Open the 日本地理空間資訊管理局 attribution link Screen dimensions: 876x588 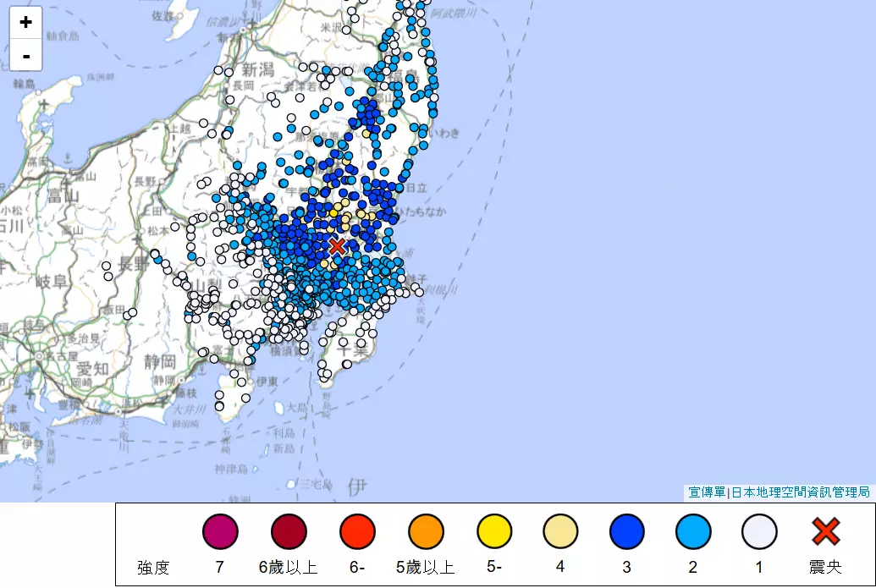800,492
